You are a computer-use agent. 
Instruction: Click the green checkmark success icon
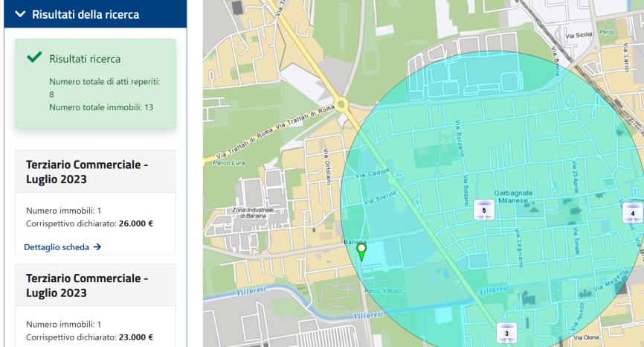coord(33,58)
